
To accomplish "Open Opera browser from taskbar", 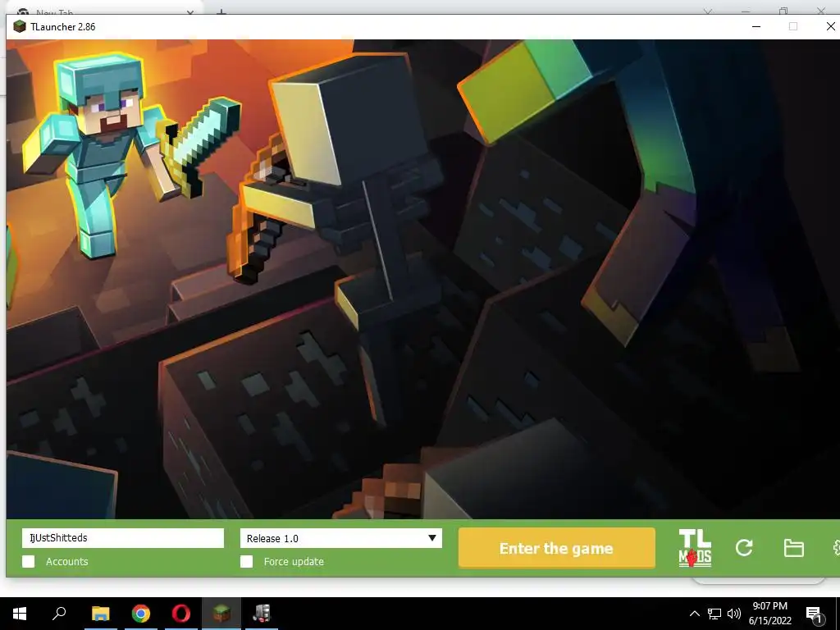I will click(181, 614).
